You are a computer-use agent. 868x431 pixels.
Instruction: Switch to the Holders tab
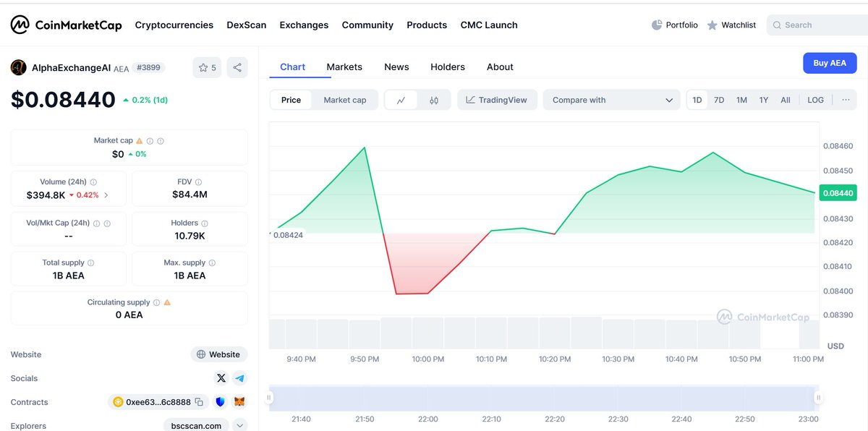pyautogui.click(x=448, y=67)
